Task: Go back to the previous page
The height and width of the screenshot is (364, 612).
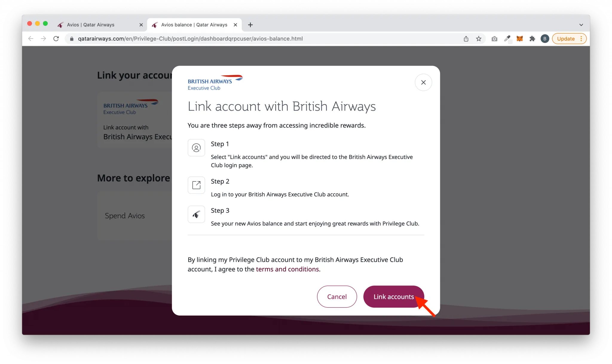Action: pyautogui.click(x=30, y=39)
